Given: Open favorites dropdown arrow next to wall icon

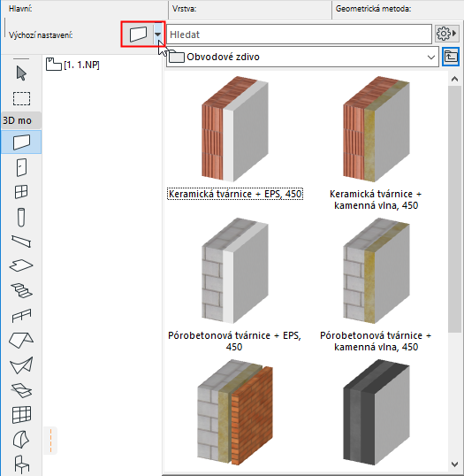Looking at the screenshot, I should tap(158, 34).
